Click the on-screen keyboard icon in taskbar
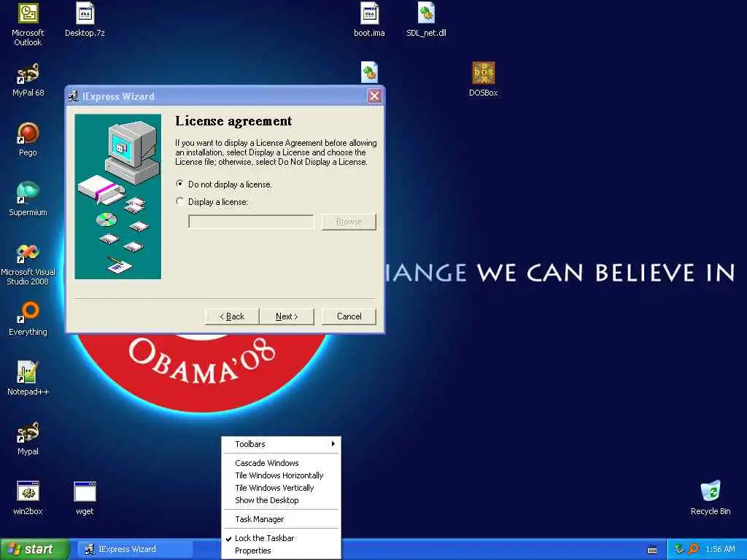 (652, 549)
